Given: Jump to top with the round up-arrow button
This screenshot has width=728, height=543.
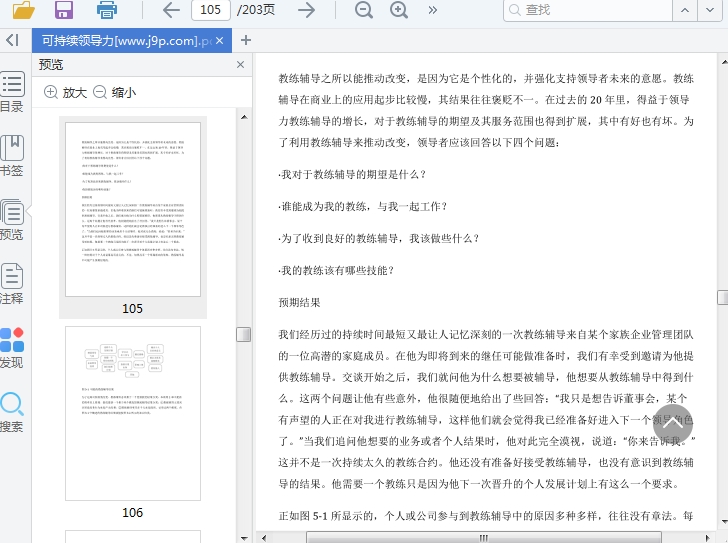Looking at the screenshot, I should coord(672,424).
